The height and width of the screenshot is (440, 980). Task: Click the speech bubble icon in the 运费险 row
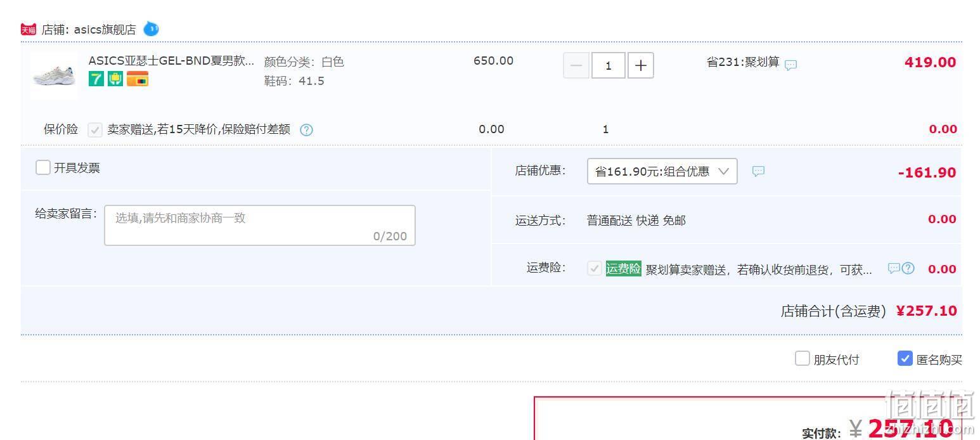[894, 268]
